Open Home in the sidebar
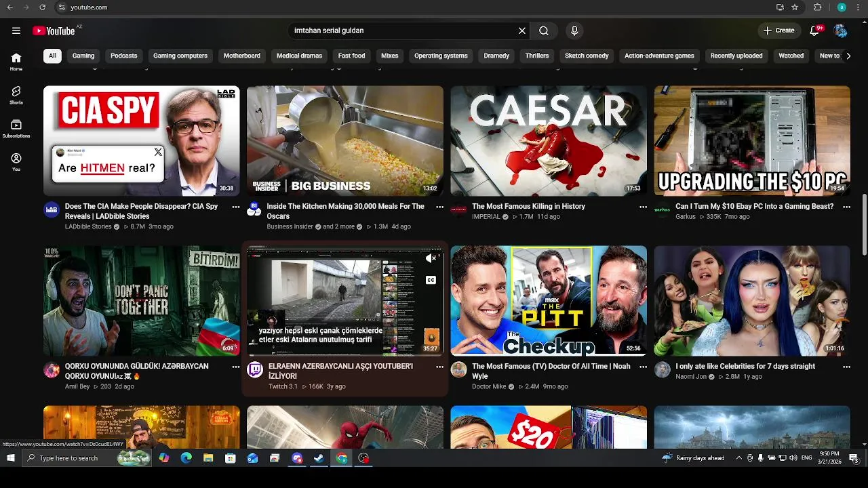This screenshot has height=488, width=868. pyautogui.click(x=16, y=62)
